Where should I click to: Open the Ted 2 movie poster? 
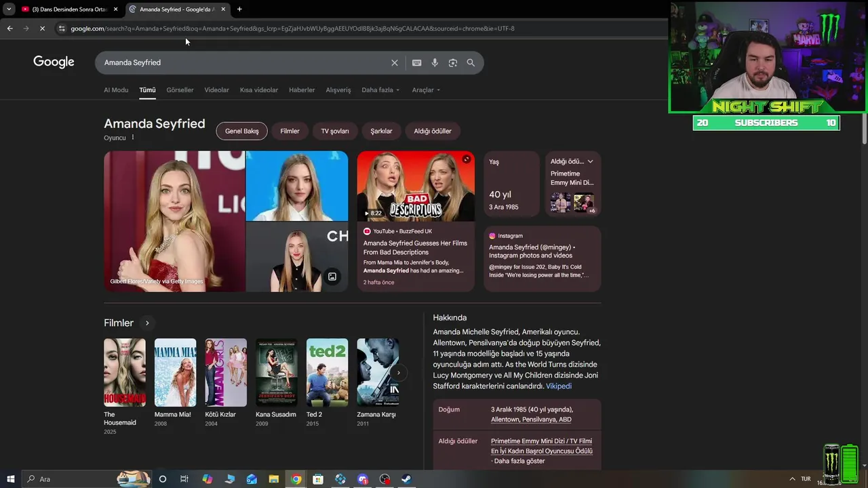click(327, 372)
